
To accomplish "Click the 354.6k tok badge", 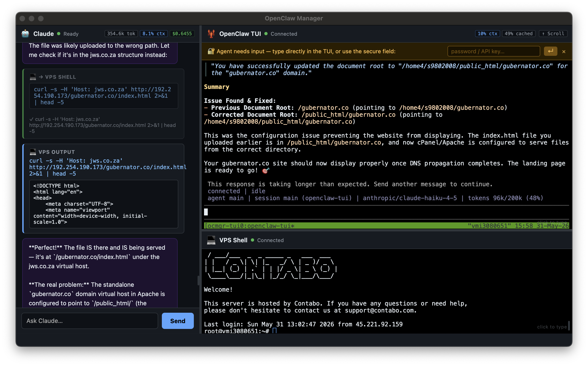I will click(121, 34).
